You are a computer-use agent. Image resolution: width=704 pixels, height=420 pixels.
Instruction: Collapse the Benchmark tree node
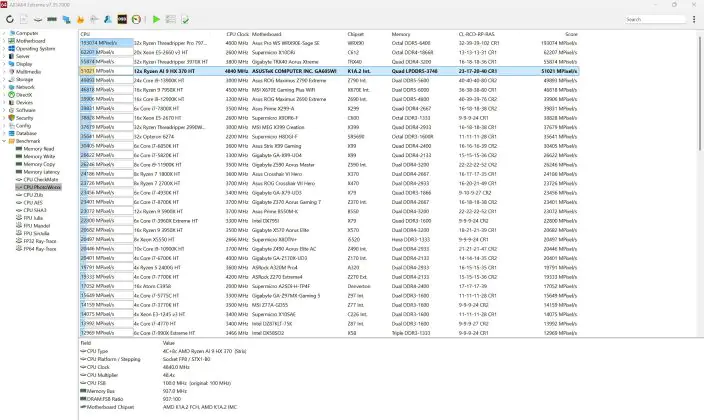click(x=4, y=141)
